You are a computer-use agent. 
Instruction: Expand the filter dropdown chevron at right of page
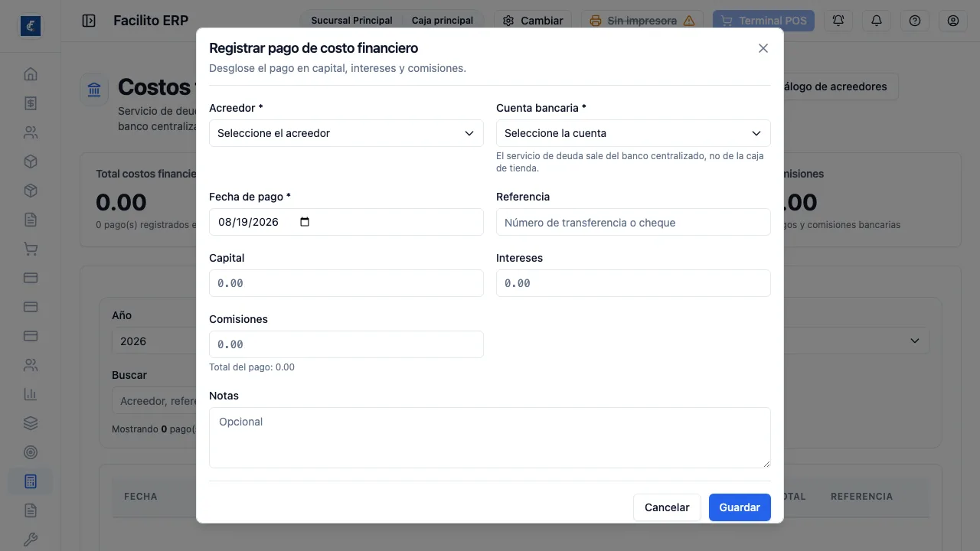point(914,341)
